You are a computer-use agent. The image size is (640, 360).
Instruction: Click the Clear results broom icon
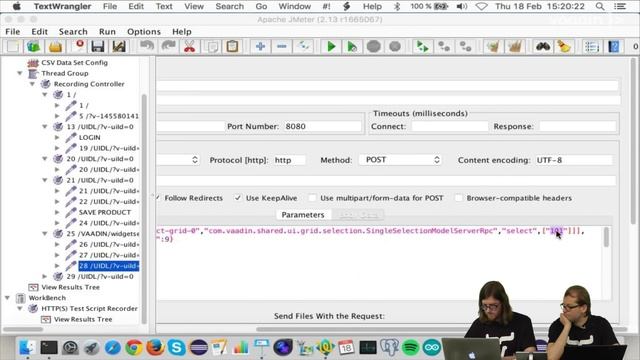coord(493,47)
